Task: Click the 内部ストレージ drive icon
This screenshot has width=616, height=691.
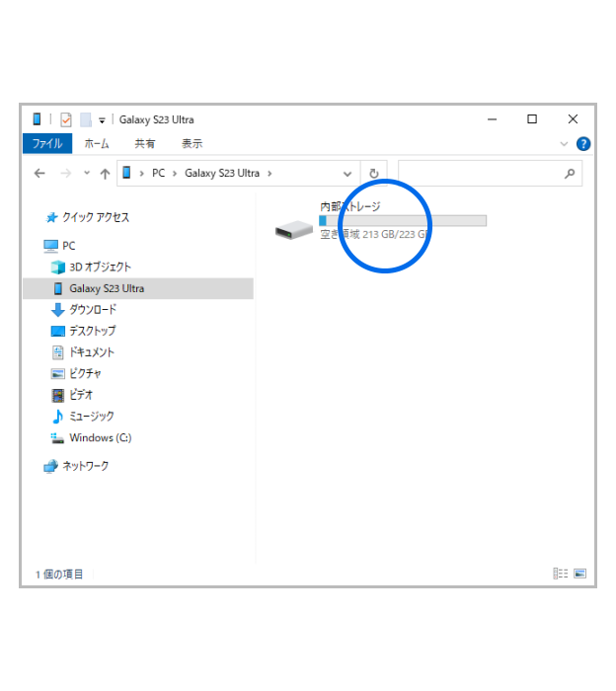Action: click(294, 230)
